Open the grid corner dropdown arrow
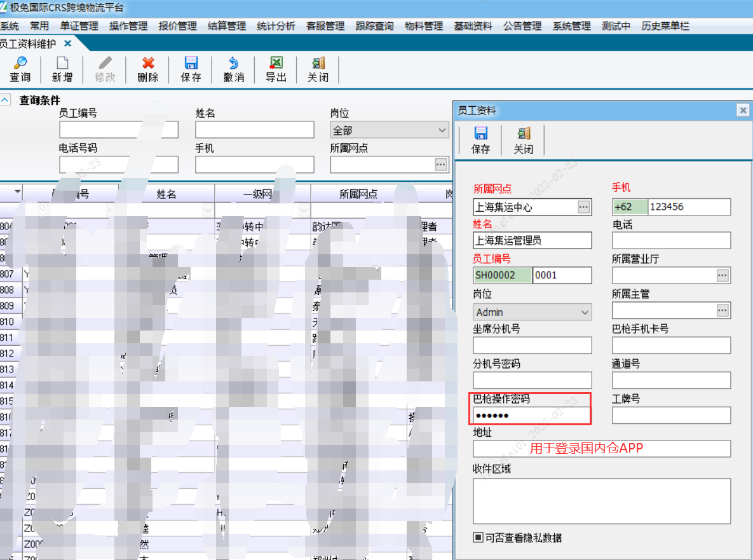This screenshot has height=560, width=753. [17, 191]
